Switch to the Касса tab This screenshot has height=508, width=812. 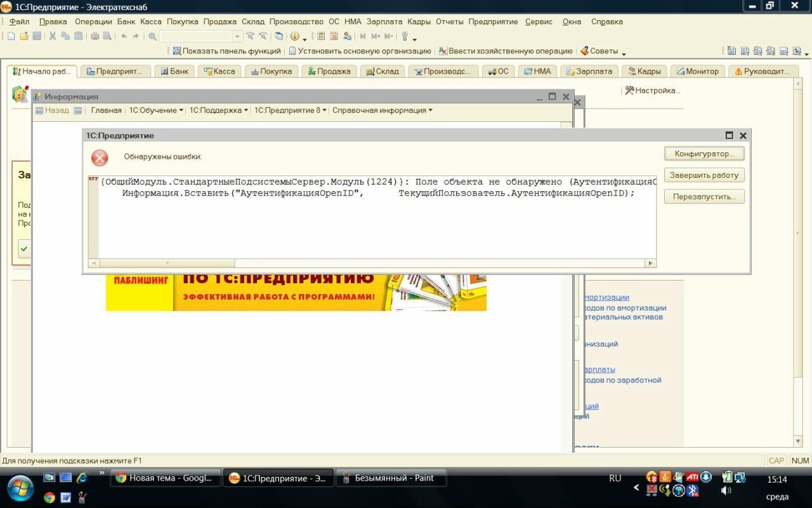pyautogui.click(x=219, y=71)
